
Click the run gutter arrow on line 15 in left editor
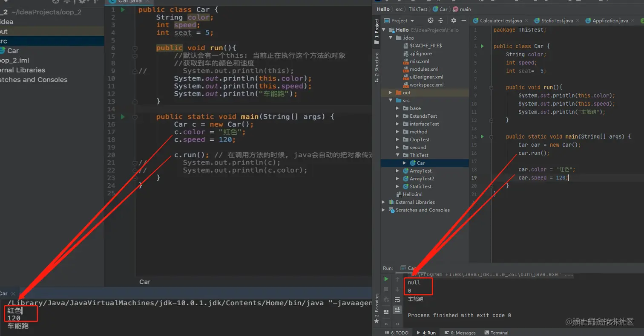(123, 116)
